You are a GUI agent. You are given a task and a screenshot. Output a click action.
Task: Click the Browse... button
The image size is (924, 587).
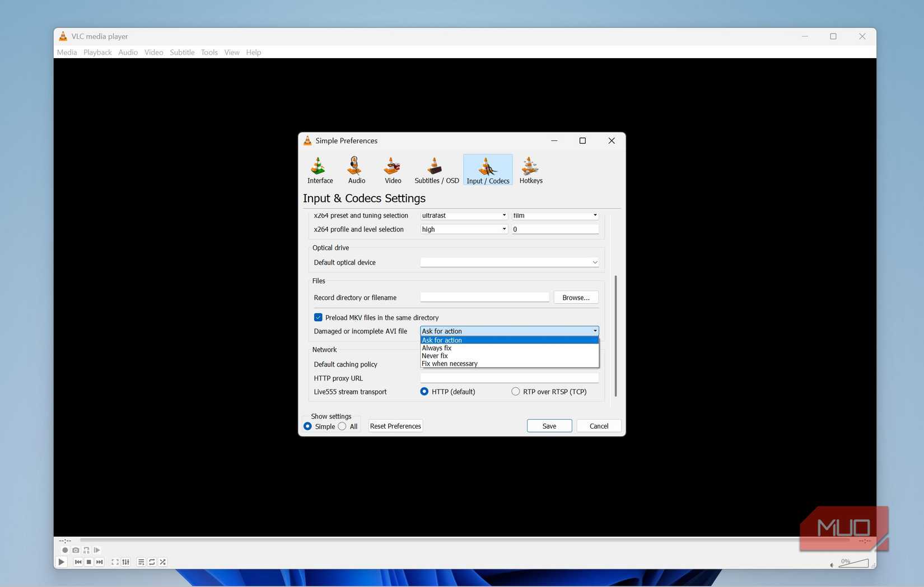coord(576,298)
